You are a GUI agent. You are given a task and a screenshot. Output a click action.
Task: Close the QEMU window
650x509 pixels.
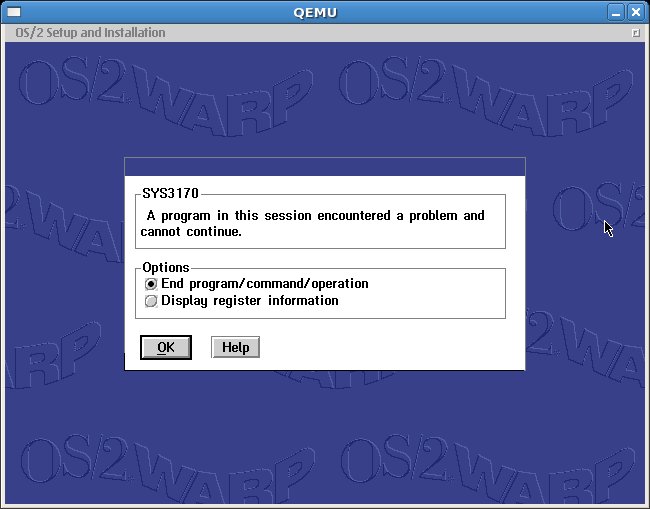tap(635, 12)
